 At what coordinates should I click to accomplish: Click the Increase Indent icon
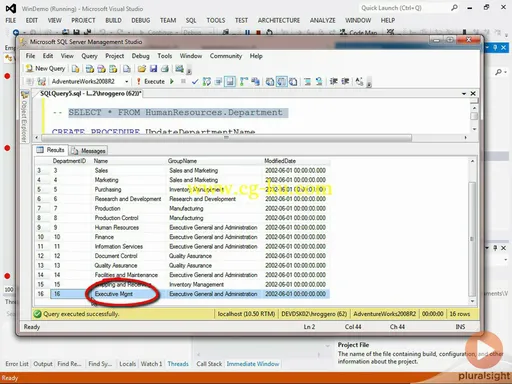pyautogui.click(x=345, y=81)
